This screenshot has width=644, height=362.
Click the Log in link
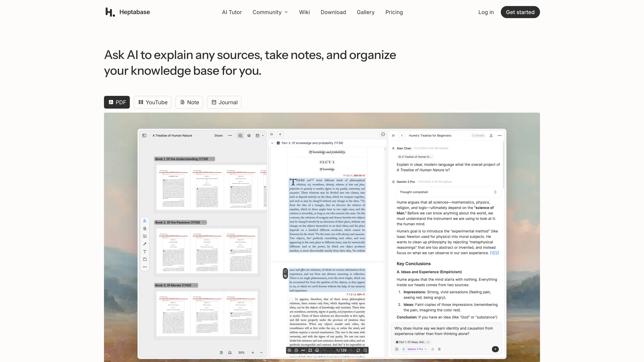(486, 12)
